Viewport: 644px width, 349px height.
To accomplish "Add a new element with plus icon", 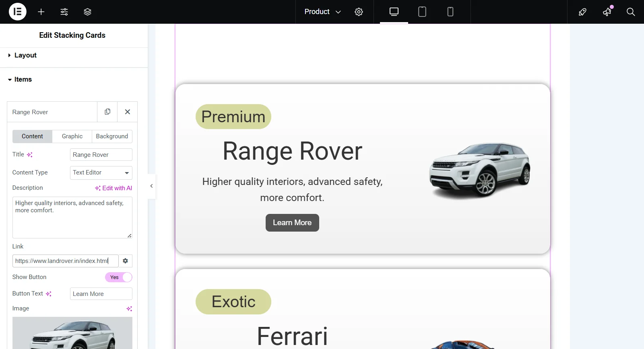I will [x=41, y=12].
